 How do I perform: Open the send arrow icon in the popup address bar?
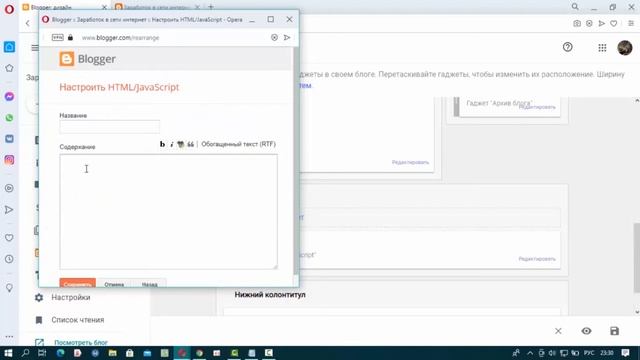pos(287,38)
